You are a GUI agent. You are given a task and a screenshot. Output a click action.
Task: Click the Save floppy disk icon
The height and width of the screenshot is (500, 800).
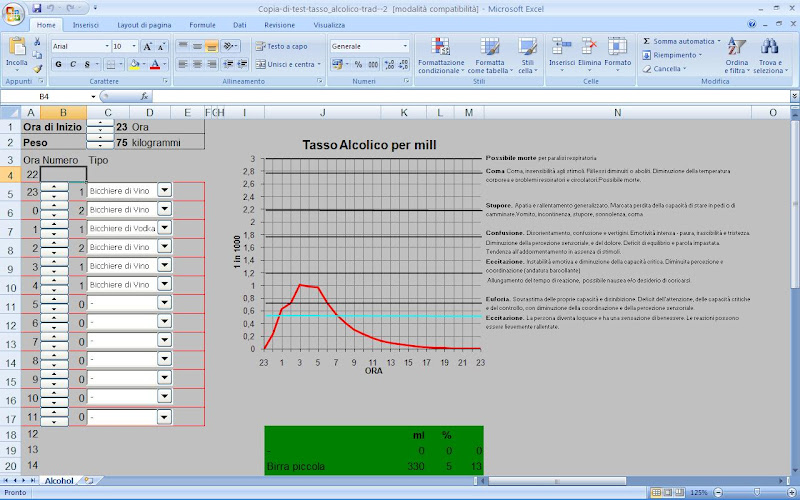37,8
